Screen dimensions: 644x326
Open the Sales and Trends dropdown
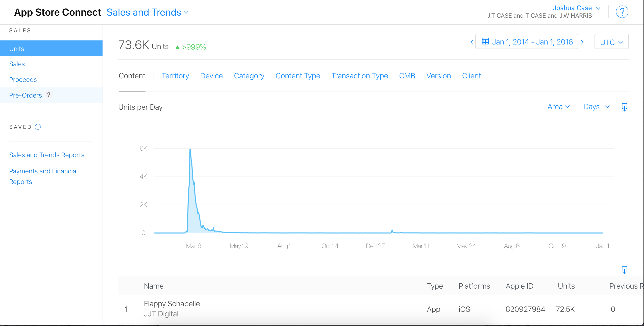click(147, 12)
